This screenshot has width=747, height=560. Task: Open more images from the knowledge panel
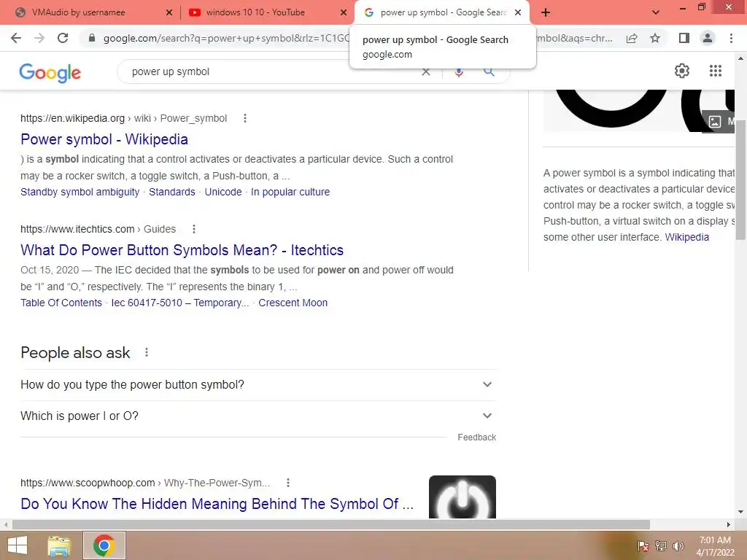click(x=719, y=122)
